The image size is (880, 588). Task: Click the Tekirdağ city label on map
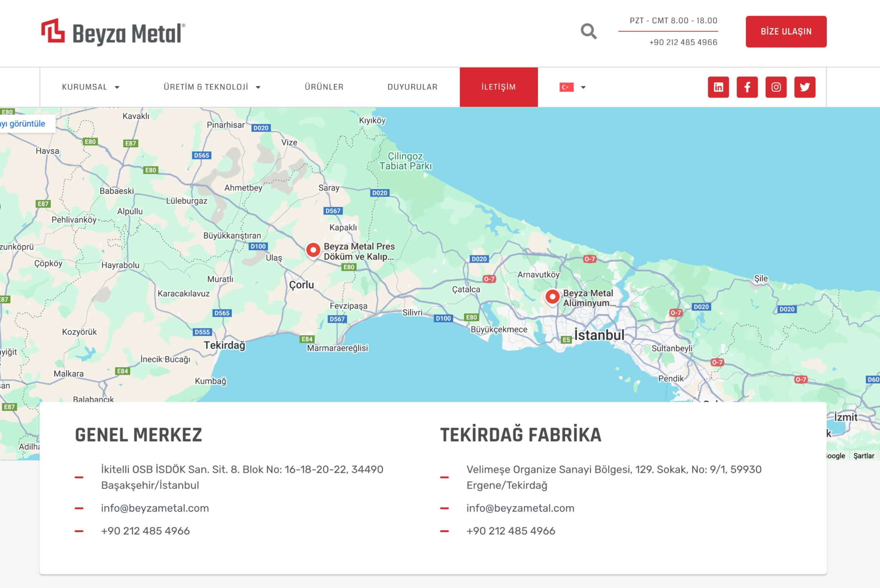[x=225, y=345]
